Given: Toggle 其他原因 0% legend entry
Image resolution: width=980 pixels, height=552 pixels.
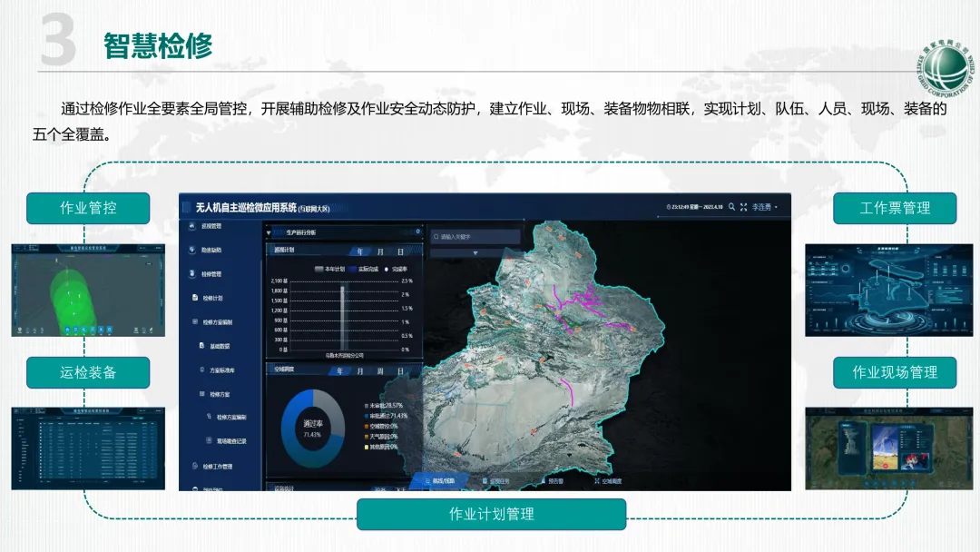Looking at the screenshot, I should click(382, 447).
